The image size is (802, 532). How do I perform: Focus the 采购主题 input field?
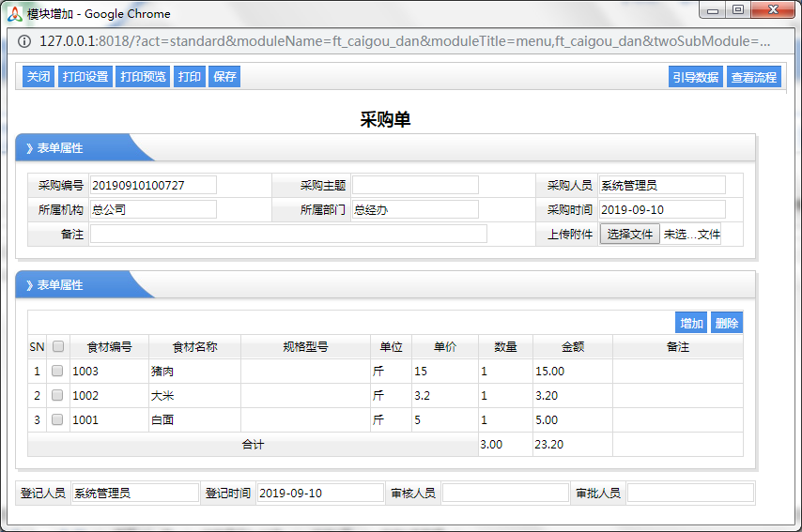pos(415,185)
